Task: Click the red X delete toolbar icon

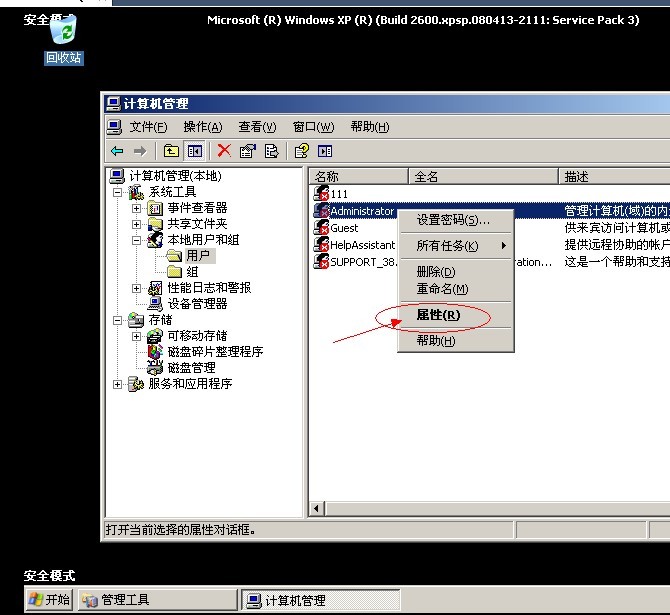Action: click(x=224, y=151)
